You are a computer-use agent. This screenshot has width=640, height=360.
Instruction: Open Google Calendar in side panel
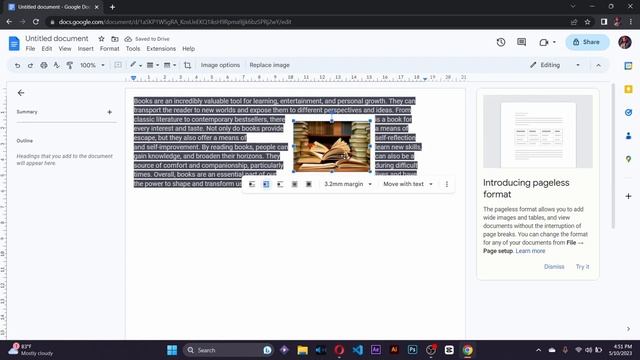coord(628,66)
